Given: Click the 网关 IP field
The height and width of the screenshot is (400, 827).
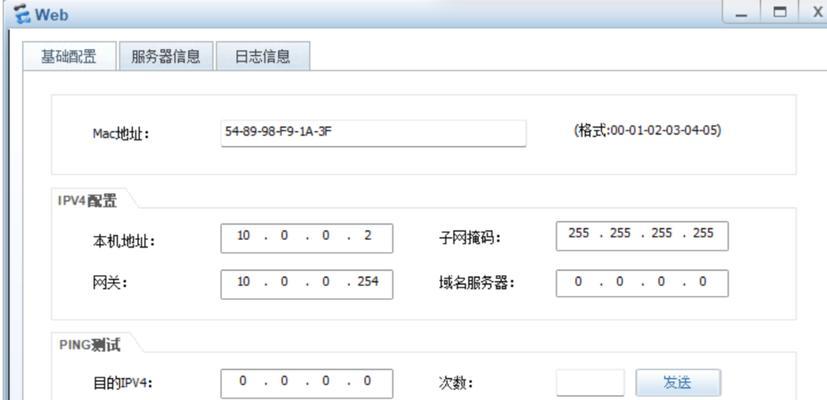Looking at the screenshot, I should point(306,284).
